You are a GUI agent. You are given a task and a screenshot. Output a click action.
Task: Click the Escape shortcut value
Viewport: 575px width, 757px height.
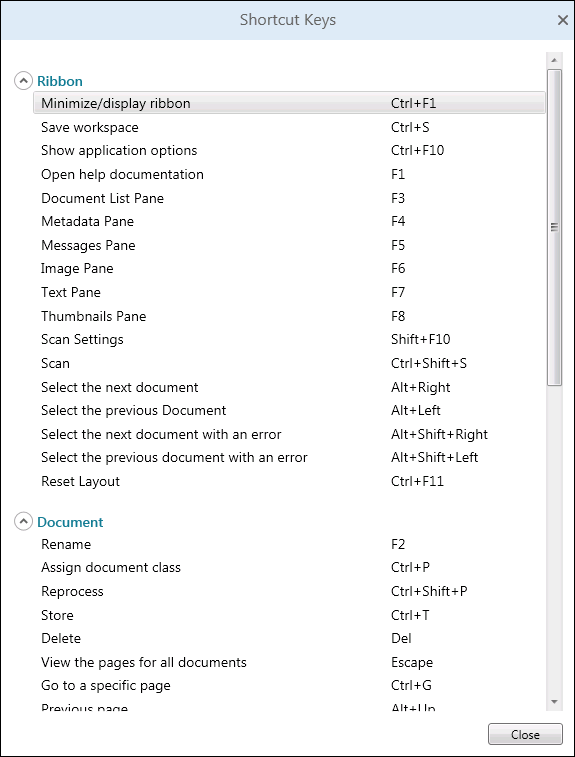tap(412, 662)
